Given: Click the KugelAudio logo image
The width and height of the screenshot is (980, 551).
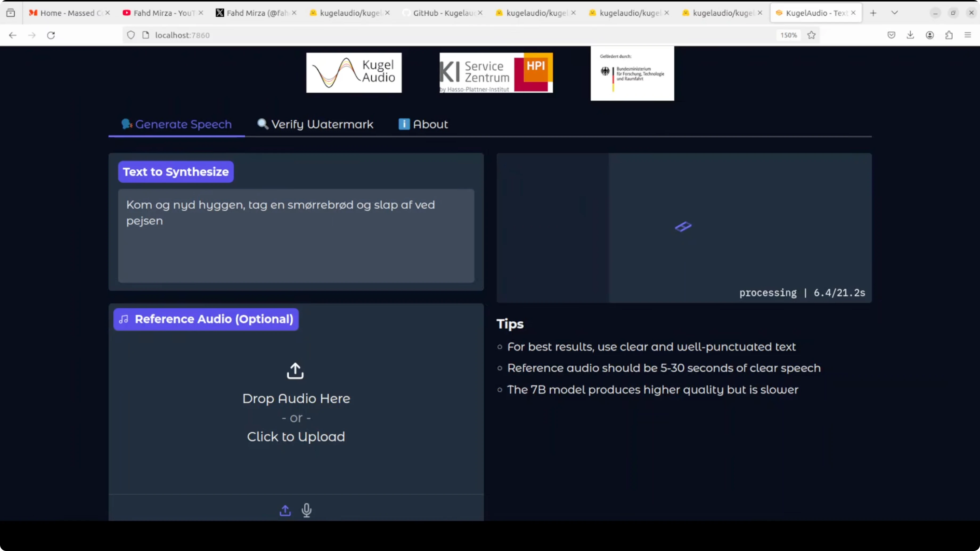Looking at the screenshot, I should (x=354, y=73).
